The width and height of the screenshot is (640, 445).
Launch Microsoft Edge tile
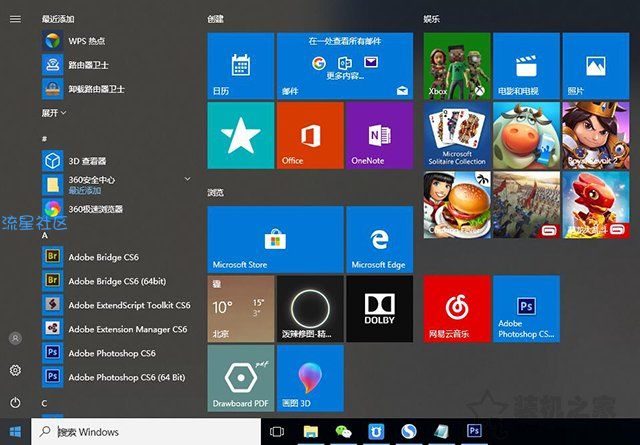[380, 239]
